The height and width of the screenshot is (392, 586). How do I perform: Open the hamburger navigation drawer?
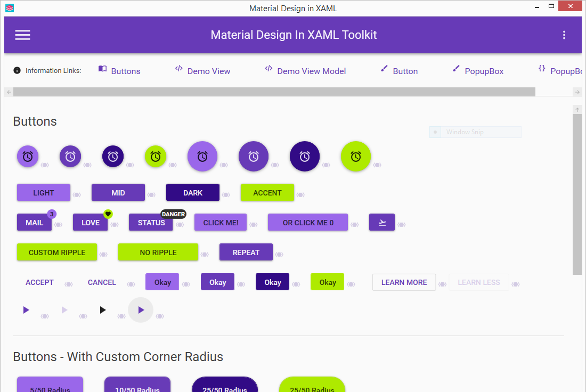click(22, 35)
